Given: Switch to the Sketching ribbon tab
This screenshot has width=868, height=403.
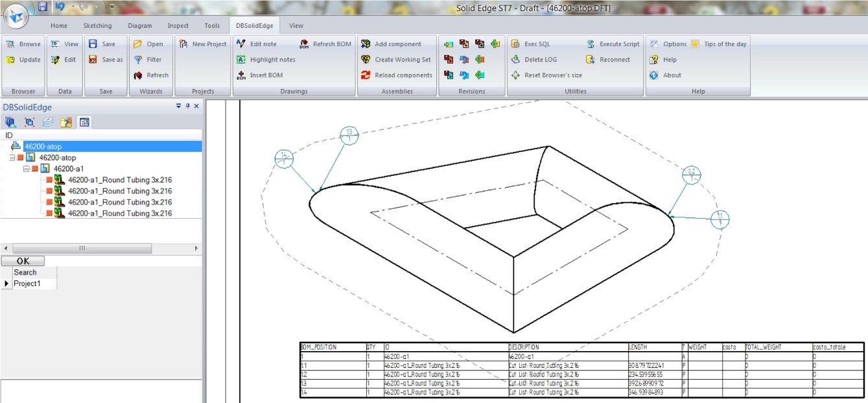Looking at the screenshot, I should pos(97,26).
